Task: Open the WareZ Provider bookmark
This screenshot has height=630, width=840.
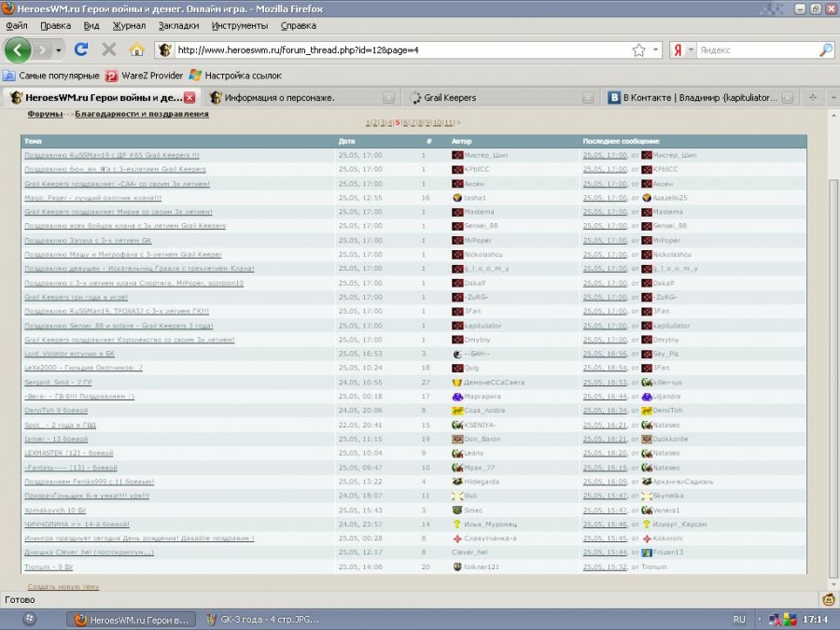Action: point(142,75)
